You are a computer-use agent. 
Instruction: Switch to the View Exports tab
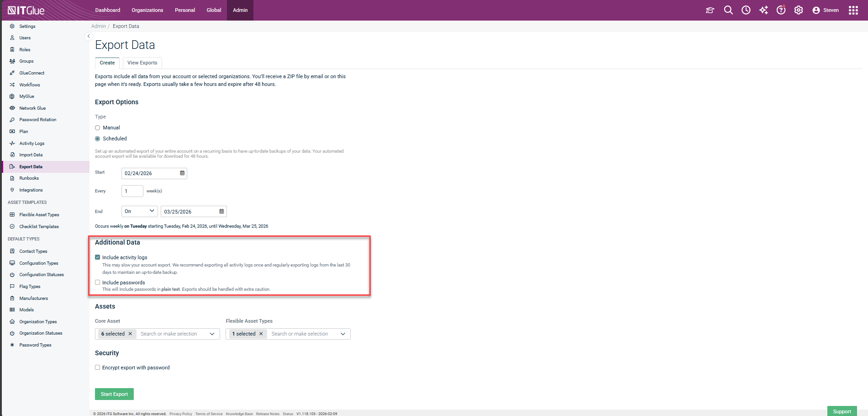click(142, 63)
